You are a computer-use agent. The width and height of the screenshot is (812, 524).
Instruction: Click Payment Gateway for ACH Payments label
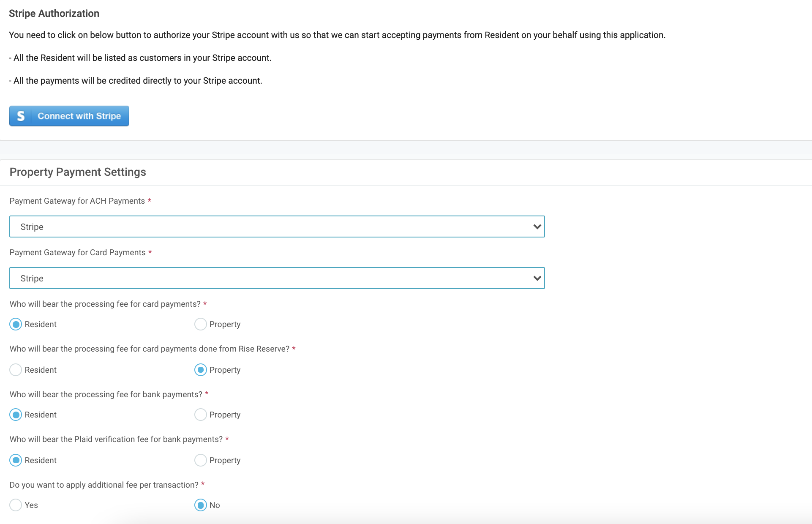tap(77, 201)
